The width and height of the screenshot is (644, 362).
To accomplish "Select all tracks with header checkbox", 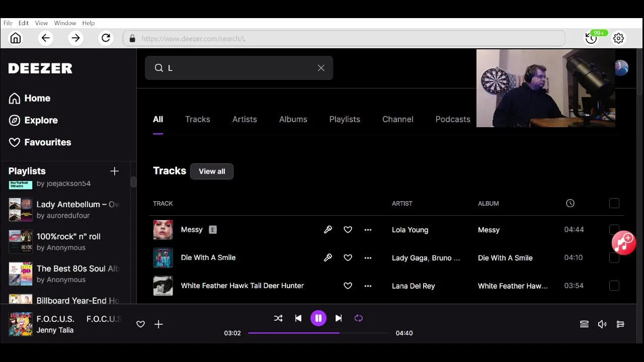I will click(614, 204).
